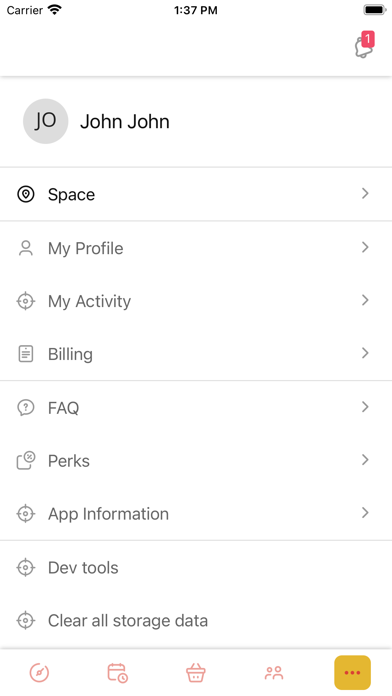Tap the Billing document icon
Image resolution: width=392 pixels, height=696 pixels.
click(x=26, y=354)
